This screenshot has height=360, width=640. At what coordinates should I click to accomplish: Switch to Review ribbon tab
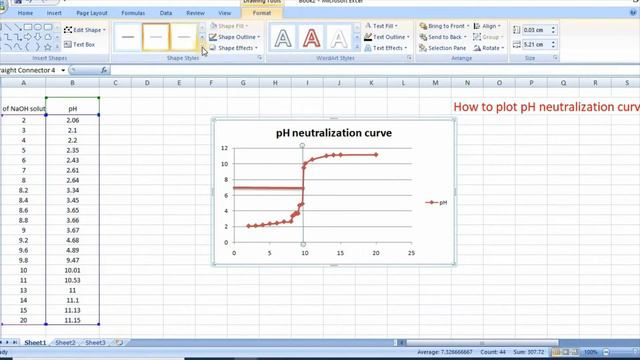[x=195, y=13]
